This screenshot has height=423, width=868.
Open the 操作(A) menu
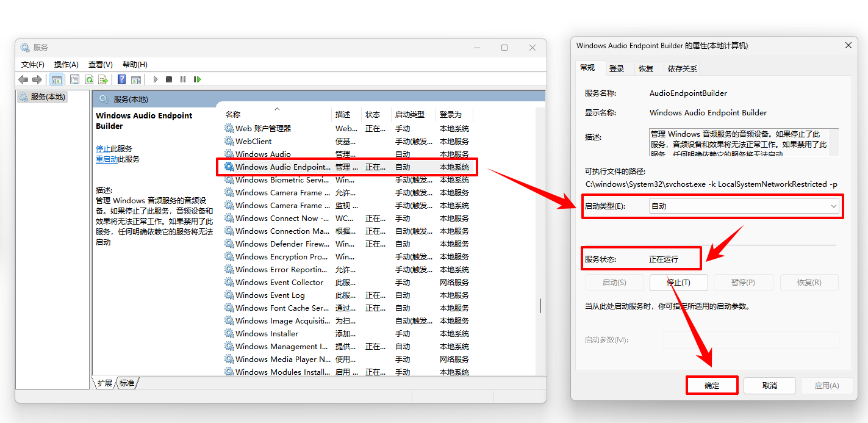(66, 64)
